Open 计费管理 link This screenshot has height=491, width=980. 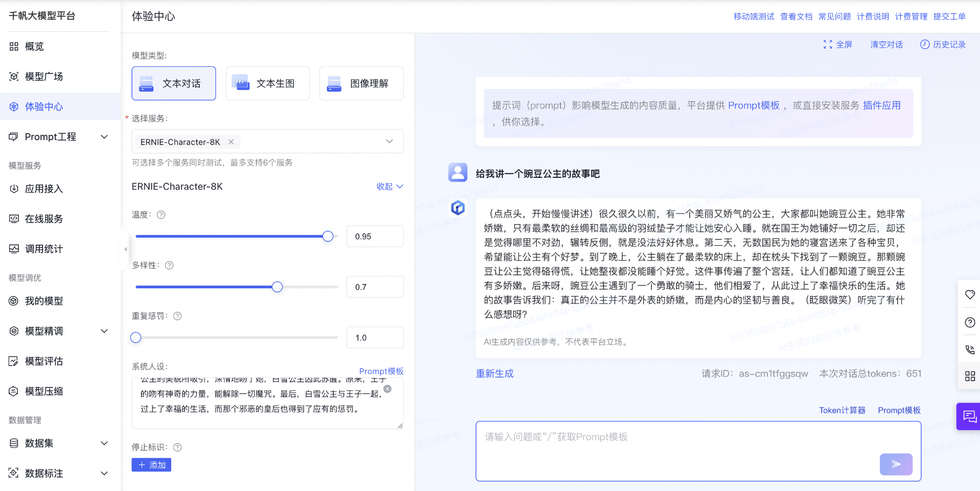pos(911,16)
